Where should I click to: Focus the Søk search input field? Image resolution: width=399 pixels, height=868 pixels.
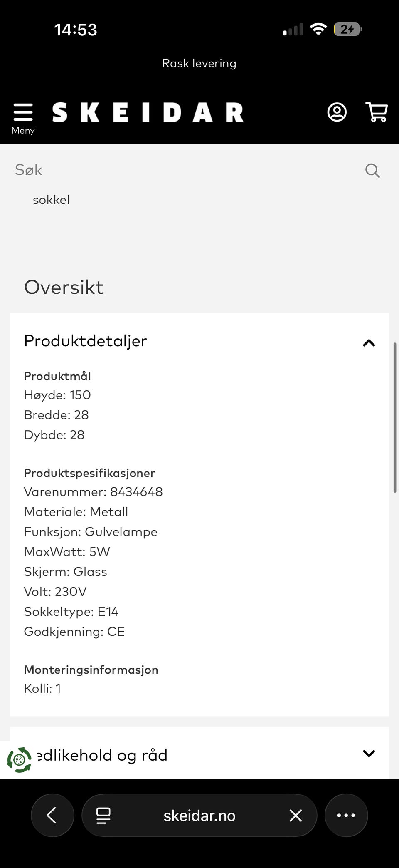[183, 170]
